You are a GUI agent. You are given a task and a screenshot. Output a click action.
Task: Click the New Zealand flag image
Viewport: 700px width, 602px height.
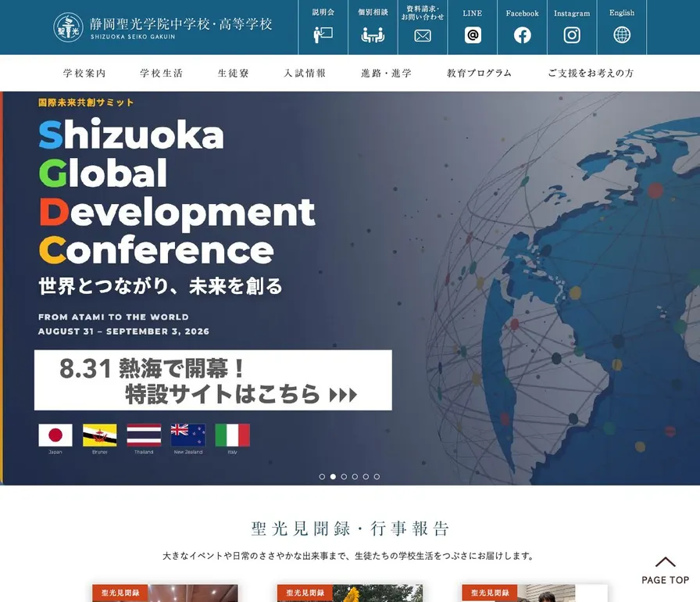pyautogui.click(x=188, y=435)
